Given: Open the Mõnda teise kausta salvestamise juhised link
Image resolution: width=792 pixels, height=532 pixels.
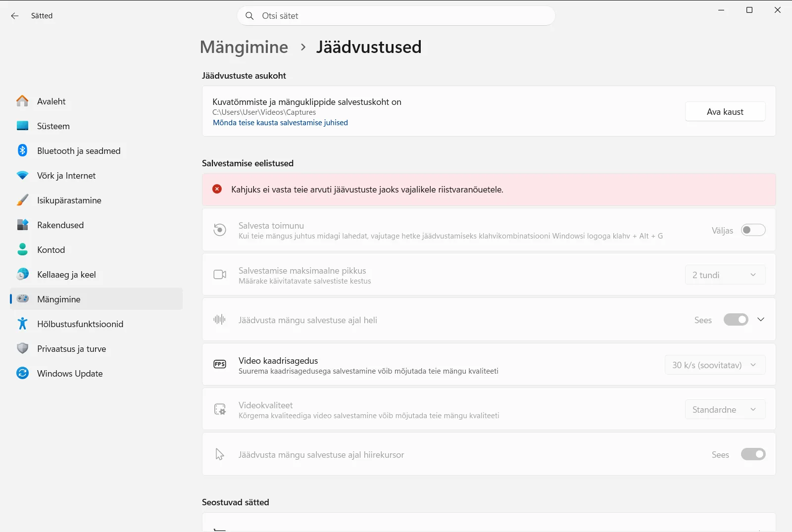Looking at the screenshot, I should [280, 122].
